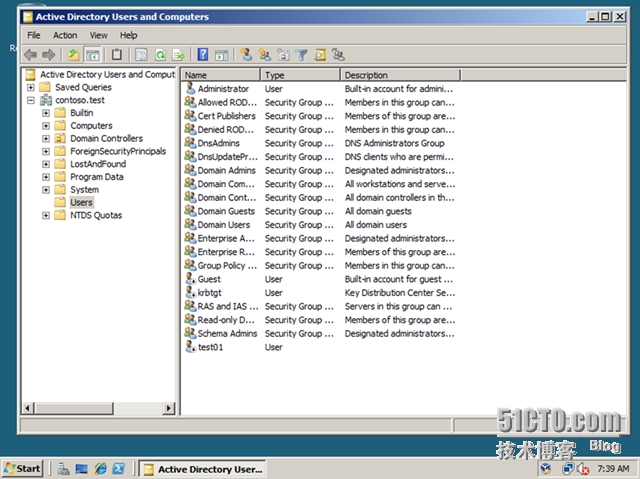Collapse the contoso.test domain node
640x479 pixels.
(31, 100)
